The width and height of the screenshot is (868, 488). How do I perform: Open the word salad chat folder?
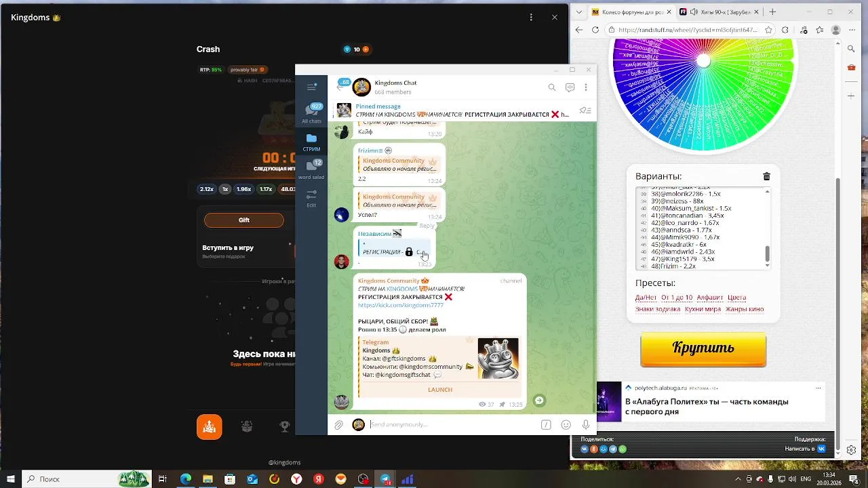point(311,169)
